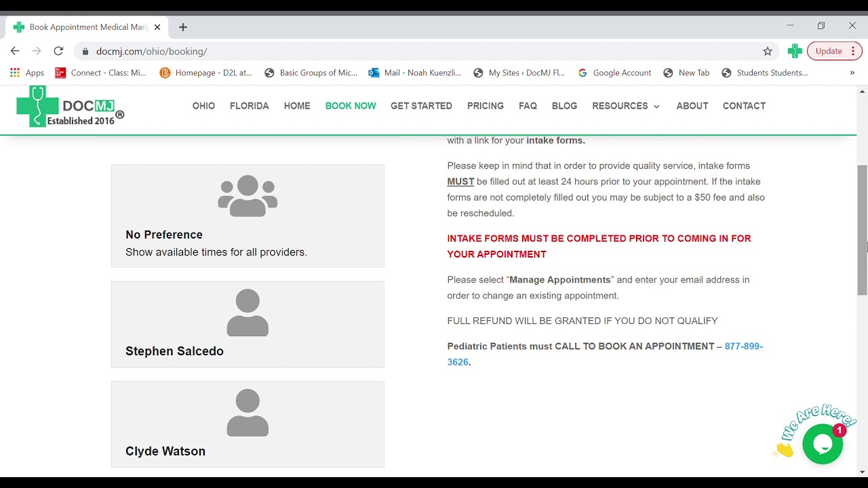This screenshot has width=868, height=488.
Task: Bookmark this page with the star icon
Action: click(x=768, y=51)
